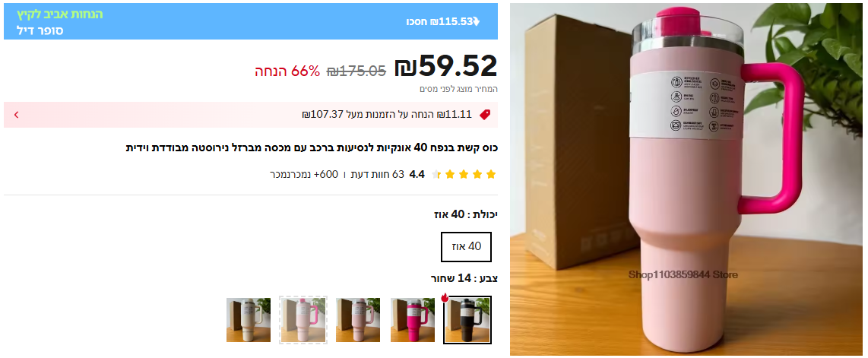Click the main pink tumbler product image
The width and height of the screenshot is (868, 358).
[686, 179]
